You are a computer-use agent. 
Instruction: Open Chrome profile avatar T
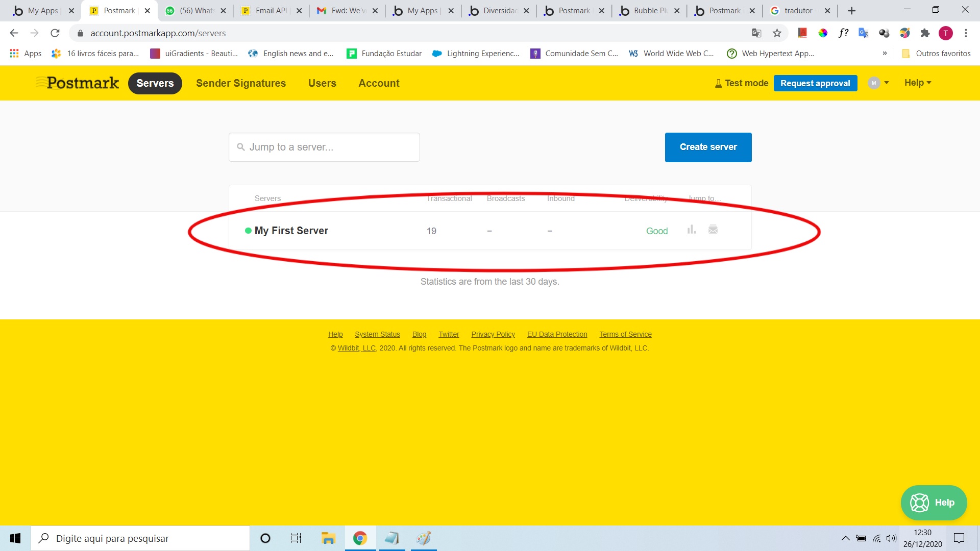point(945,33)
